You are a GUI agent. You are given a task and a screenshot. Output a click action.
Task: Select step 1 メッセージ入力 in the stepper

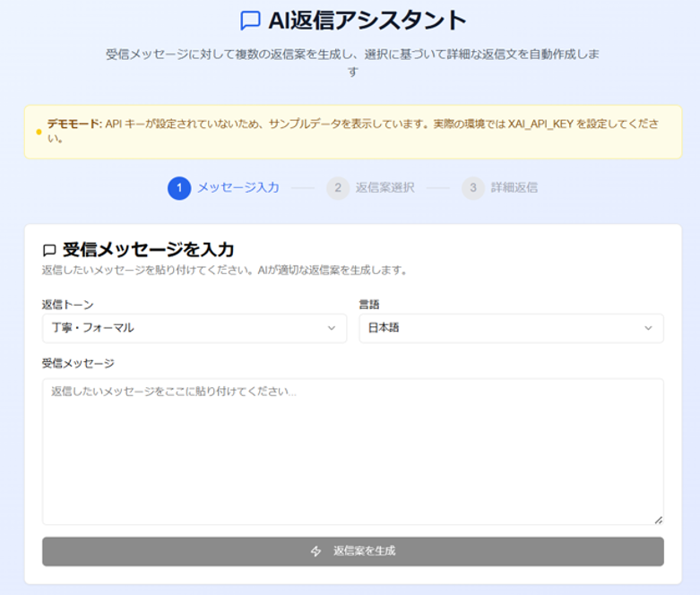pyautogui.click(x=224, y=188)
